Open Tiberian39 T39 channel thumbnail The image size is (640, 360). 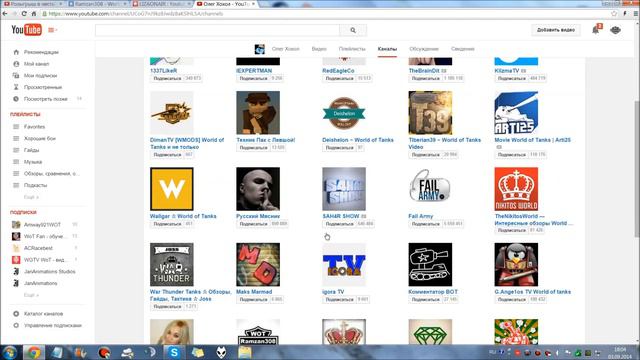click(430, 113)
